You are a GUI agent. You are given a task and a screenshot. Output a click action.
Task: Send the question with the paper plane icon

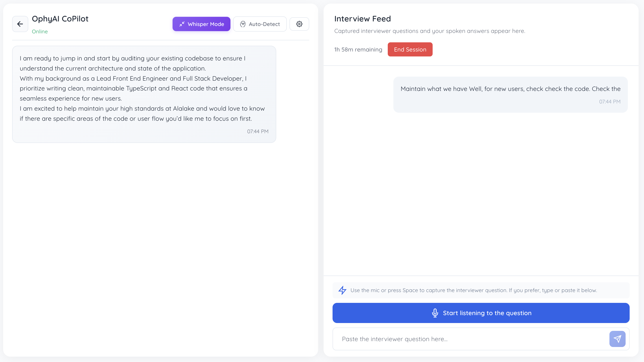[617, 339]
